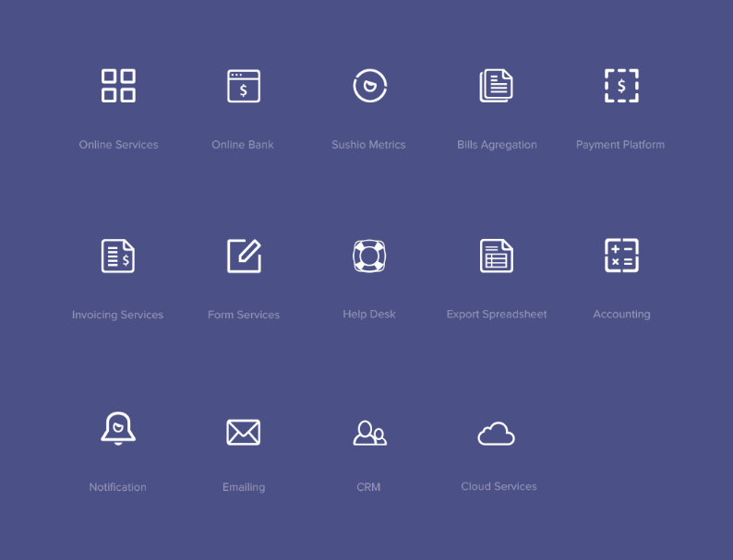Open the Notification bell icon

pos(118,430)
